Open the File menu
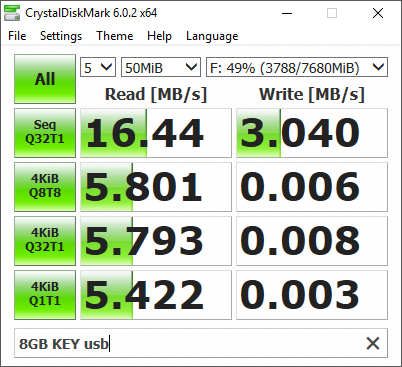The height and width of the screenshot is (367, 402). tap(17, 36)
